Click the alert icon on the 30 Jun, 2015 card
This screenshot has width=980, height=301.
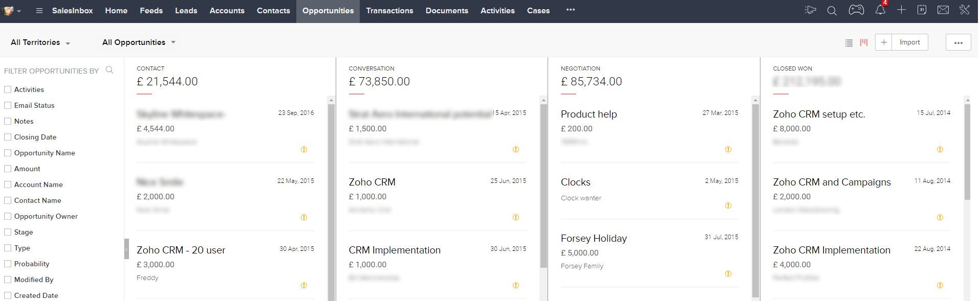pyautogui.click(x=516, y=285)
